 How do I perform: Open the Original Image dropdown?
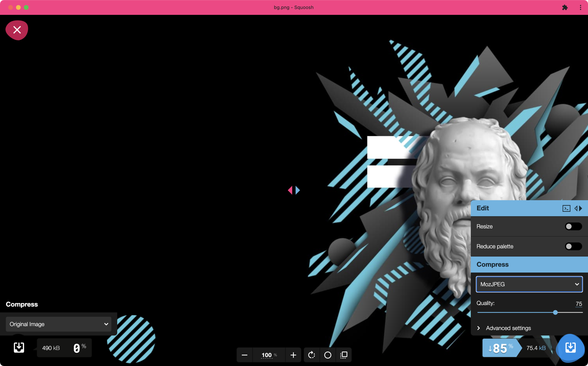click(x=59, y=324)
